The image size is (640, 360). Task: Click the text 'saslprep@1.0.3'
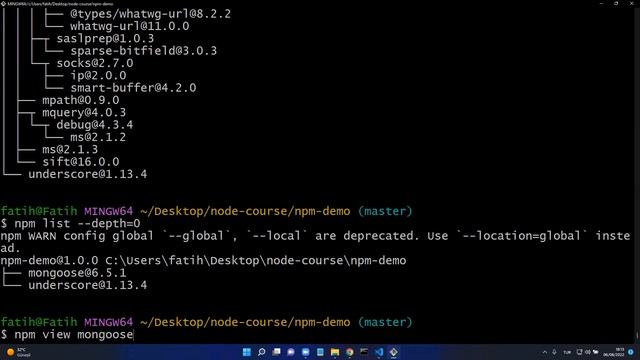tap(105, 39)
